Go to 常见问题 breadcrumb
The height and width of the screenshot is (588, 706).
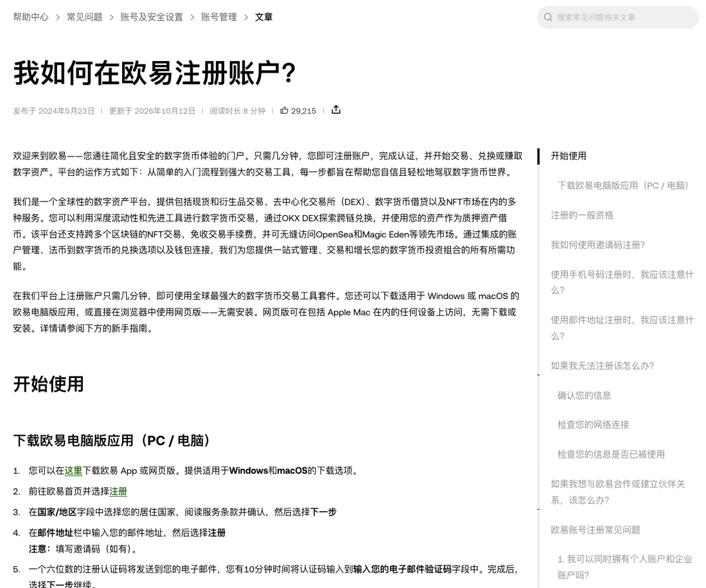[85, 17]
